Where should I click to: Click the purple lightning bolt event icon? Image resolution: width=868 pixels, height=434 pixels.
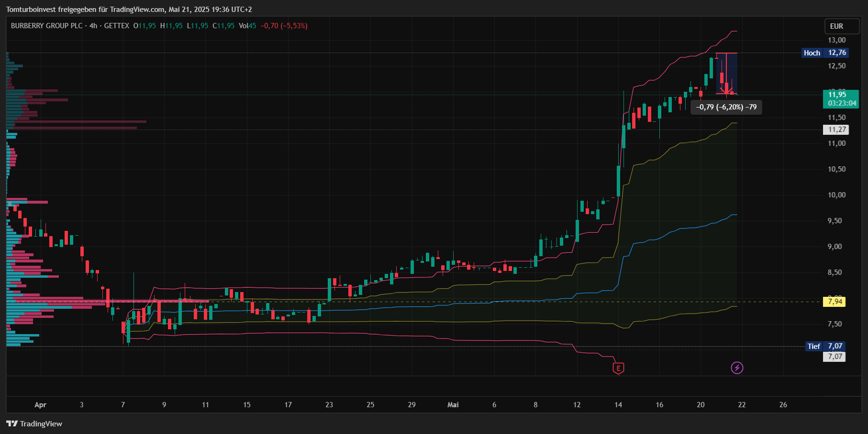point(737,368)
